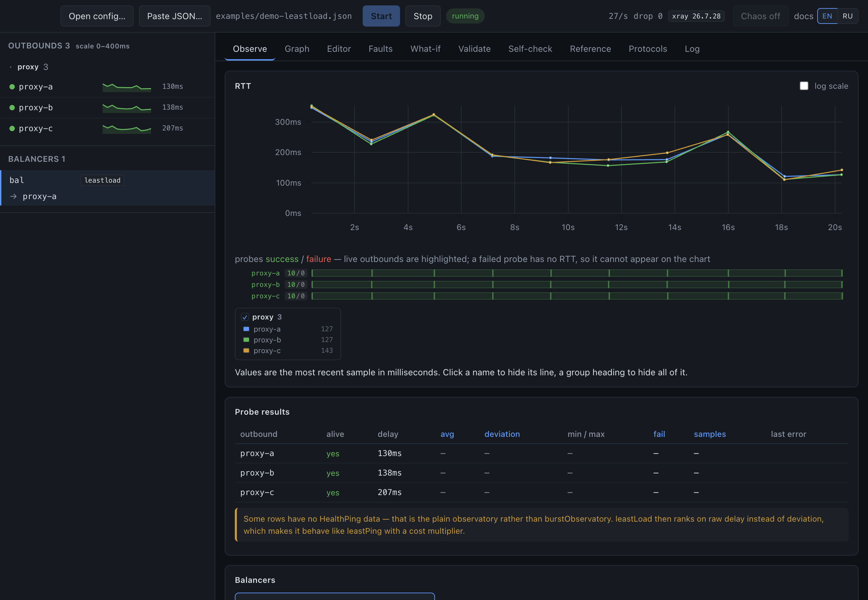
Task: Open the What-if tab
Action: click(425, 49)
